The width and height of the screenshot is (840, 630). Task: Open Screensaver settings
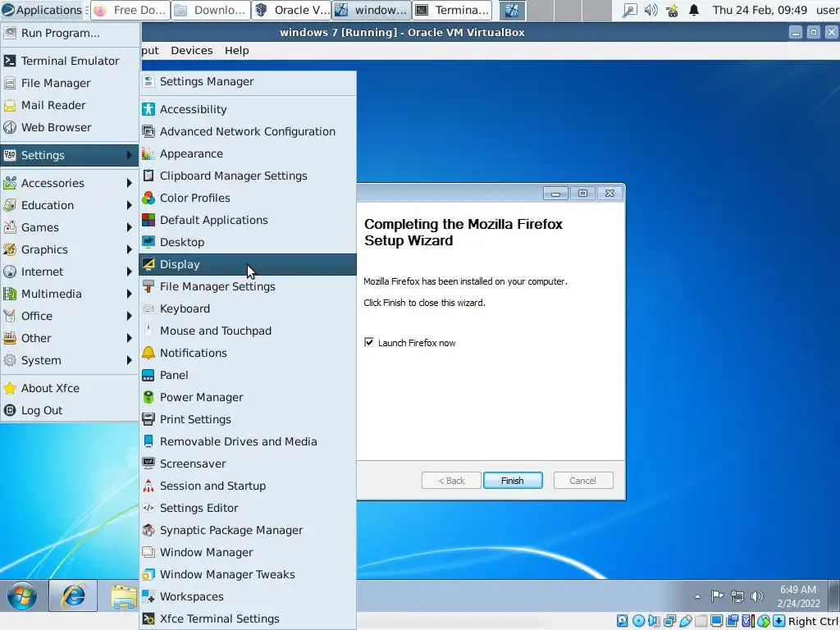248,463
